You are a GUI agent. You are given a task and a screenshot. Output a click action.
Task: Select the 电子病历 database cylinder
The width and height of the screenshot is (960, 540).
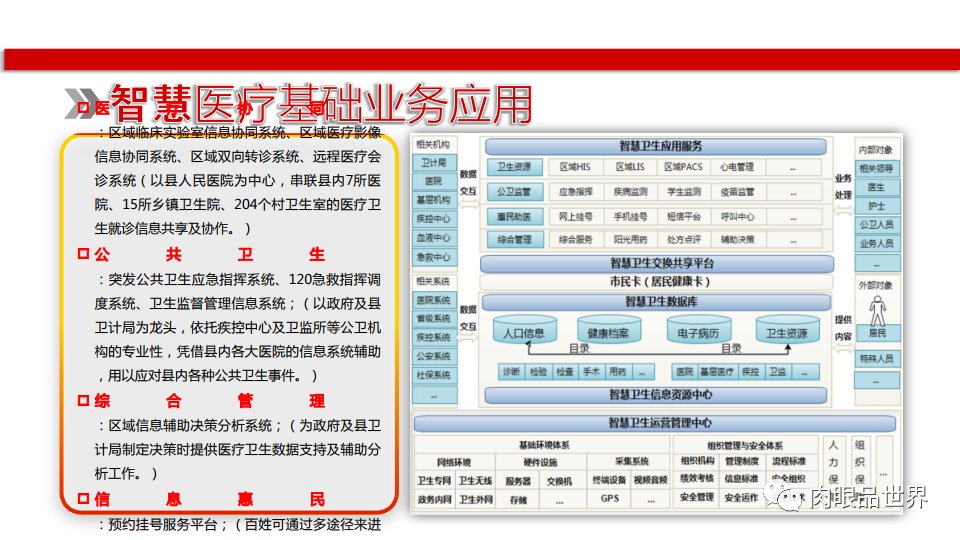[x=699, y=329]
